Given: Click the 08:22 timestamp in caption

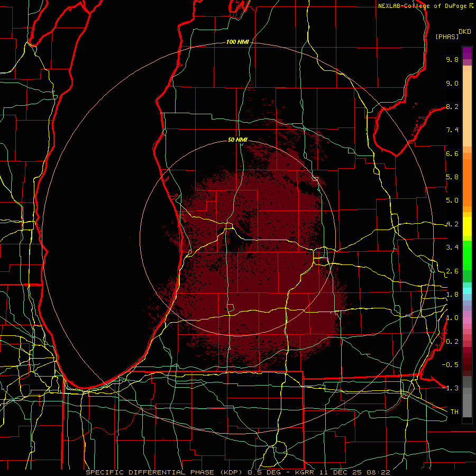Looking at the screenshot, I should click(380, 472).
